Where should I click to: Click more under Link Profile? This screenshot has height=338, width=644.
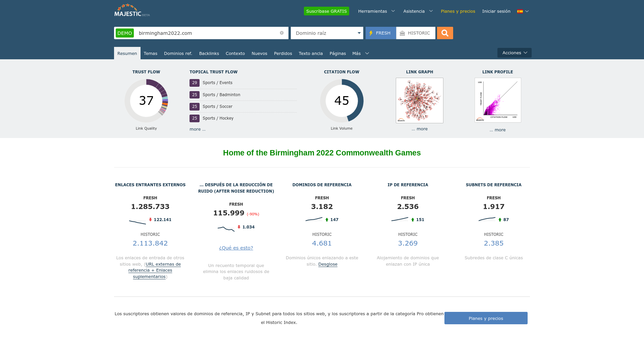[497, 130]
